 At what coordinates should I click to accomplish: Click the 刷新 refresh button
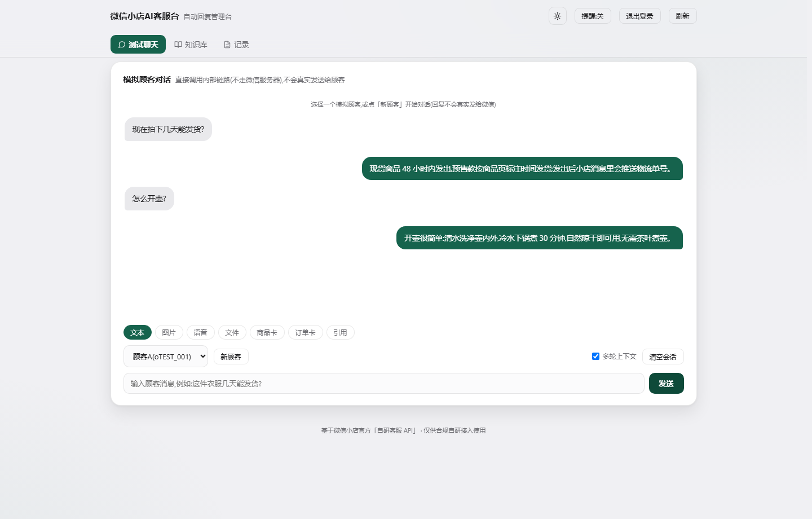coord(682,16)
